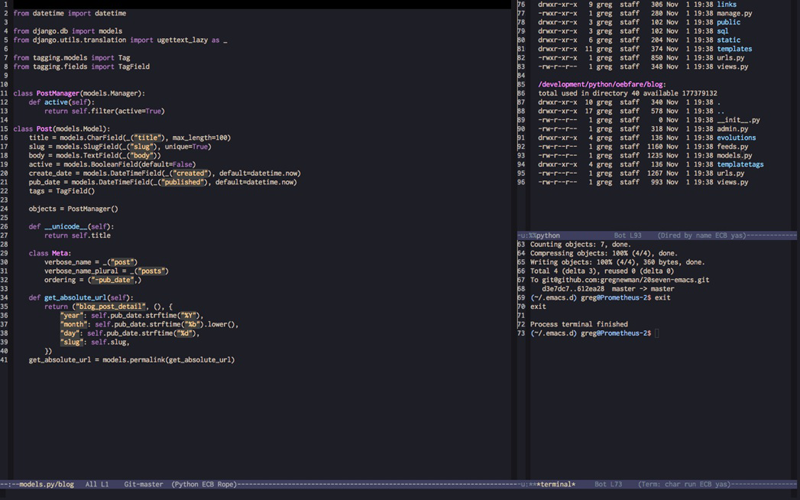Open the templatetags directory in Dired

point(742,165)
